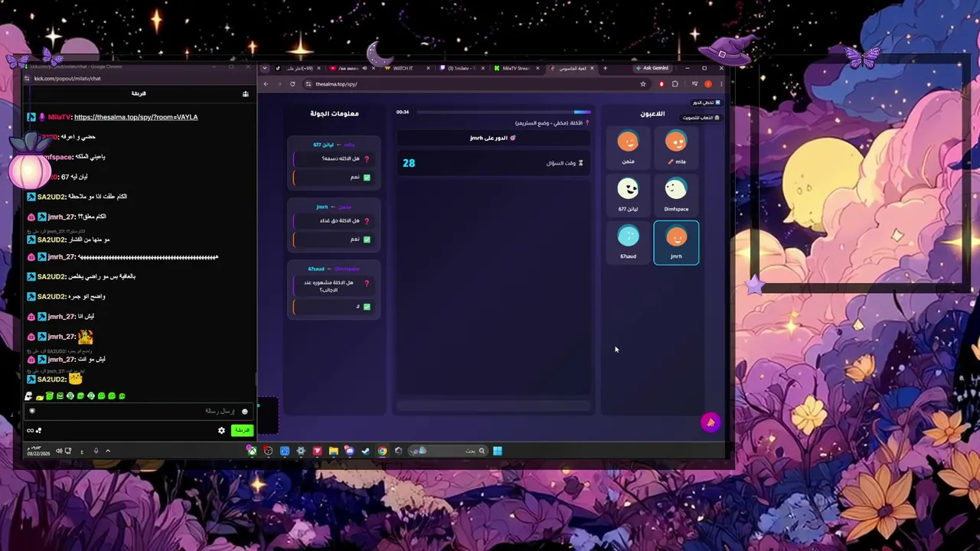
Task: Open a new browser tab
Action: click(x=605, y=68)
